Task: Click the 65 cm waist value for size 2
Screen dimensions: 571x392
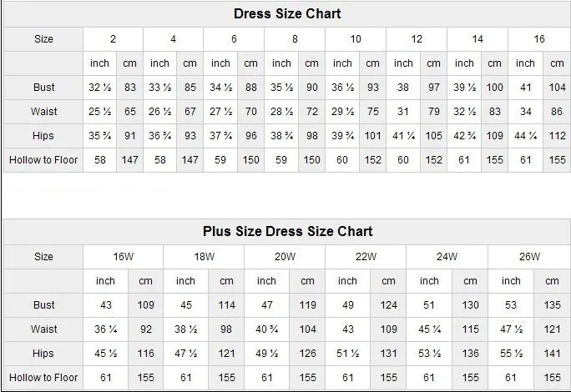Action: (130, 112)
